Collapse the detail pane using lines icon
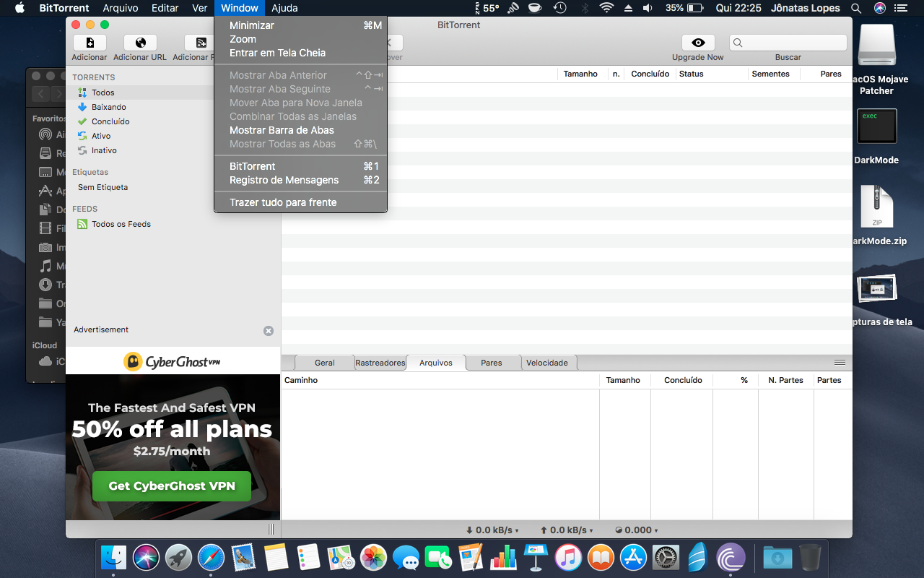The width and height of the screenshot is (924, 578). (840, 362)
